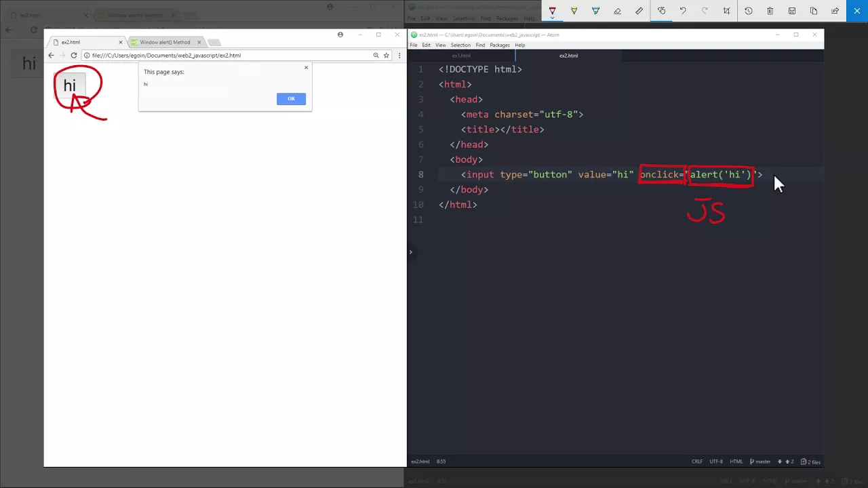Expand the red pen options chevron

(x=552, y=18)
